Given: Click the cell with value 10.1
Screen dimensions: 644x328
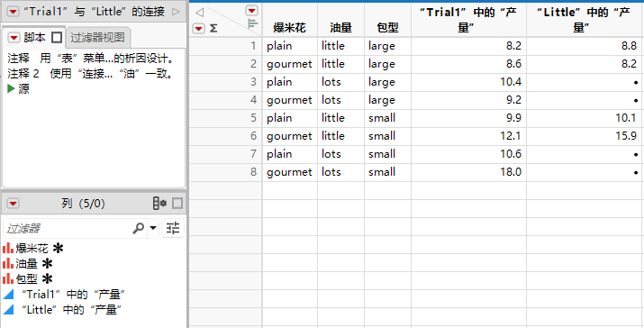Looking at the screenshot, I should pos(584,118).
